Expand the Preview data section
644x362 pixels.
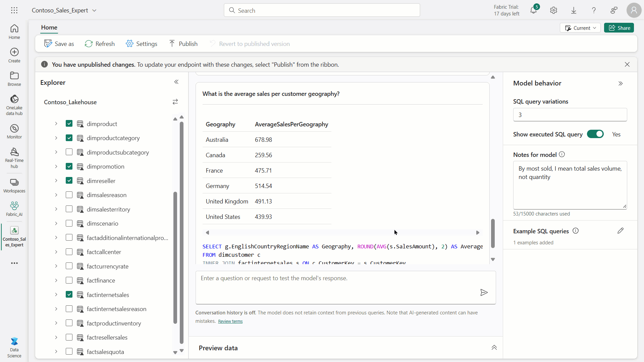(494, 348)
